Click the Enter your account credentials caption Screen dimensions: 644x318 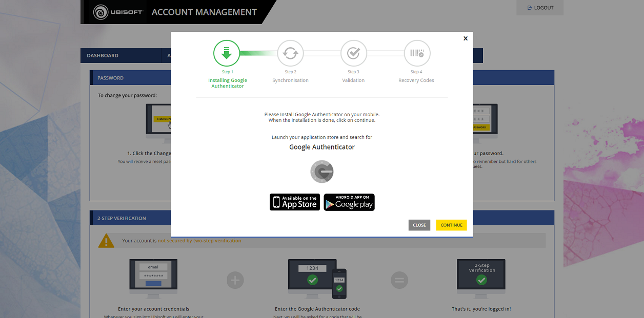tap(154, 309)
